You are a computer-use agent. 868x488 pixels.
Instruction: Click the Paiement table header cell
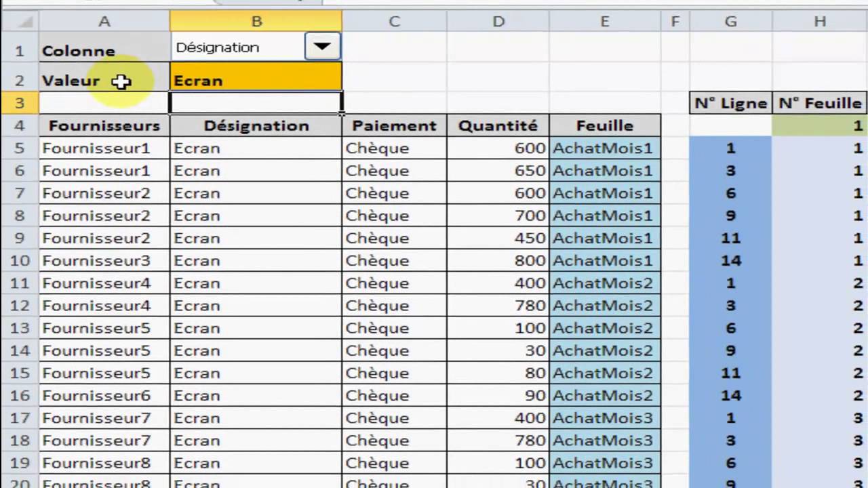pyautogui.click(x=395, y=125)
